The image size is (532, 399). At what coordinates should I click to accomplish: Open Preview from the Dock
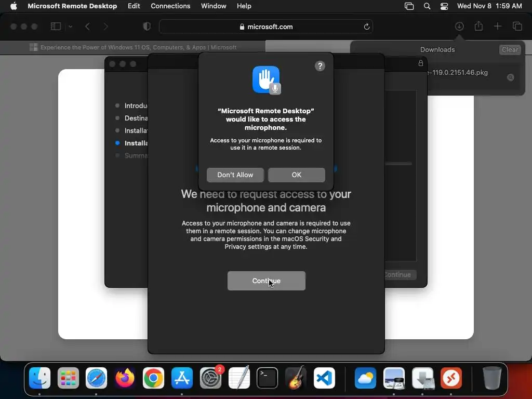pos(394,378)
